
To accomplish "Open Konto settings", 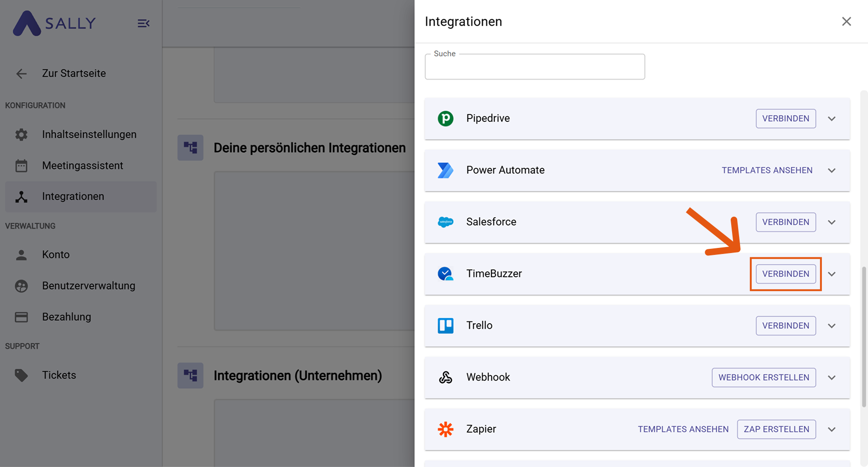I will (x=81, y=255).
